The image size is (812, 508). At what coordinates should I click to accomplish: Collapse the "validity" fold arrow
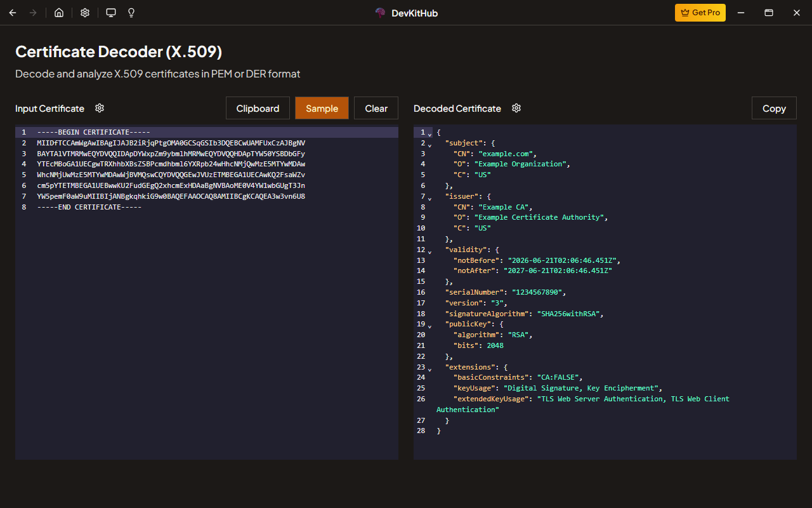(x=430, y=251)
